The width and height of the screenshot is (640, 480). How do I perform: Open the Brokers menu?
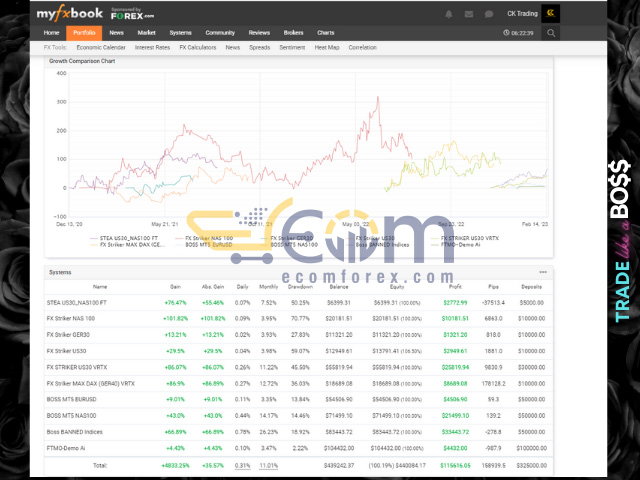(293, 33)
